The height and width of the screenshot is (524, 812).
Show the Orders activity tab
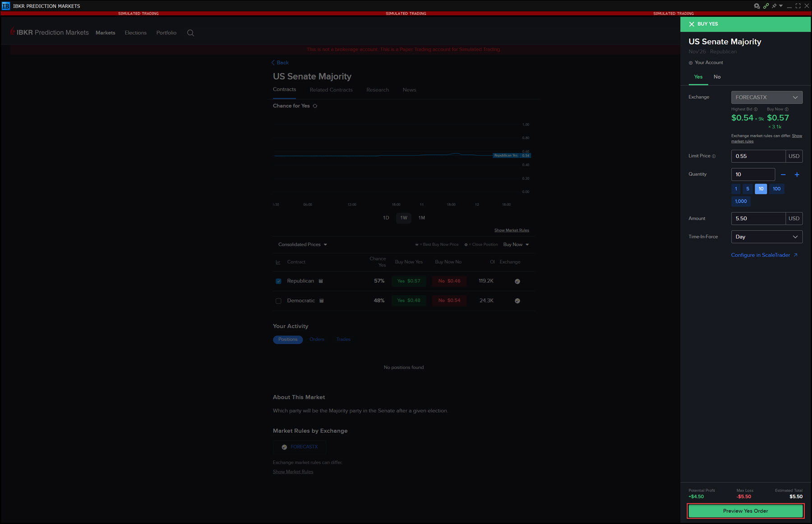(317, 340)
